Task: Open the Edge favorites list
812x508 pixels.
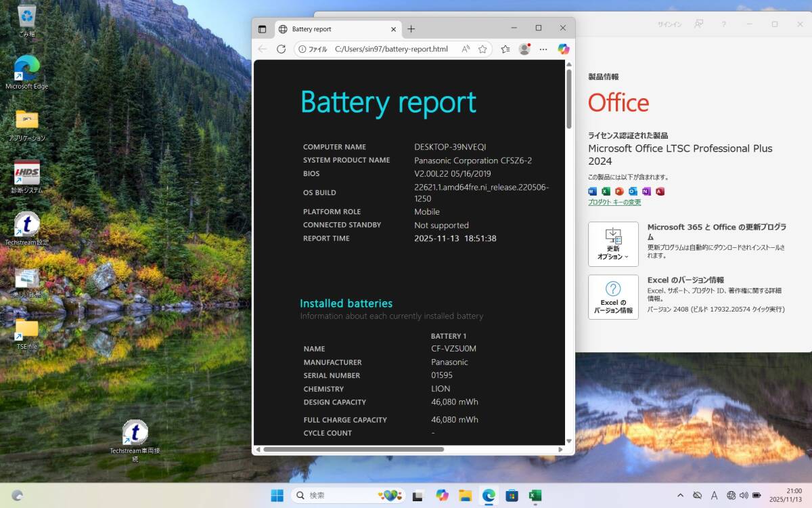Action: pyautogui.click(x=505, y=49)
